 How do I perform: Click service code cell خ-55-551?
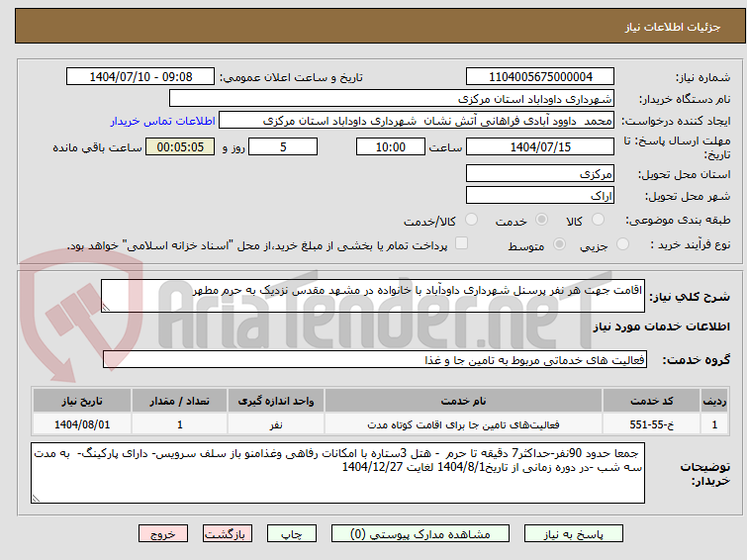pos(651,424)
